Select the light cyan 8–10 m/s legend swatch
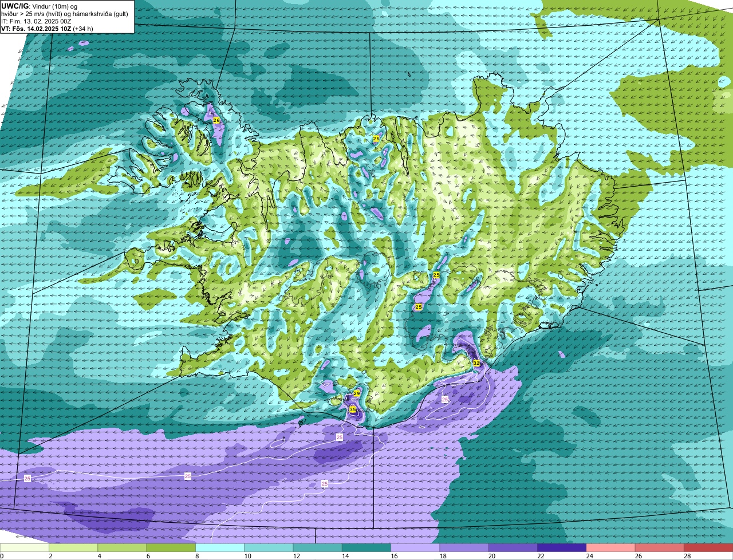Screen dimensions: 733x560 (x=220, y=547)
